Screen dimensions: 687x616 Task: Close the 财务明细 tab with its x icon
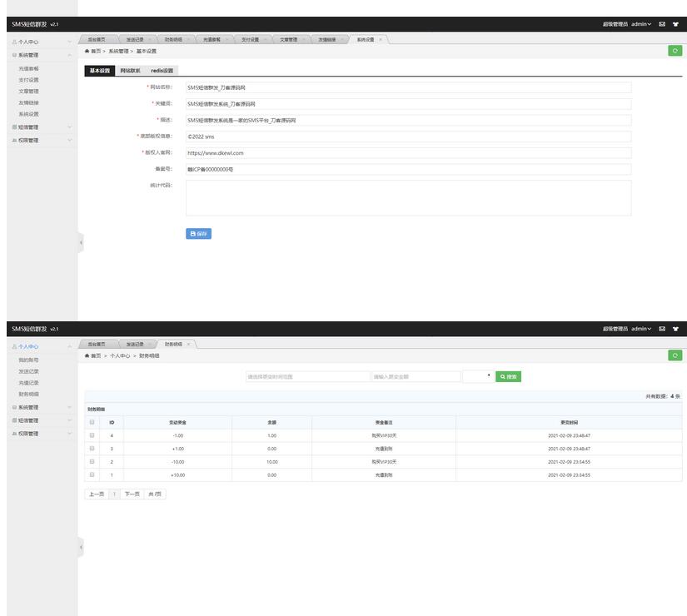point(188,344)
